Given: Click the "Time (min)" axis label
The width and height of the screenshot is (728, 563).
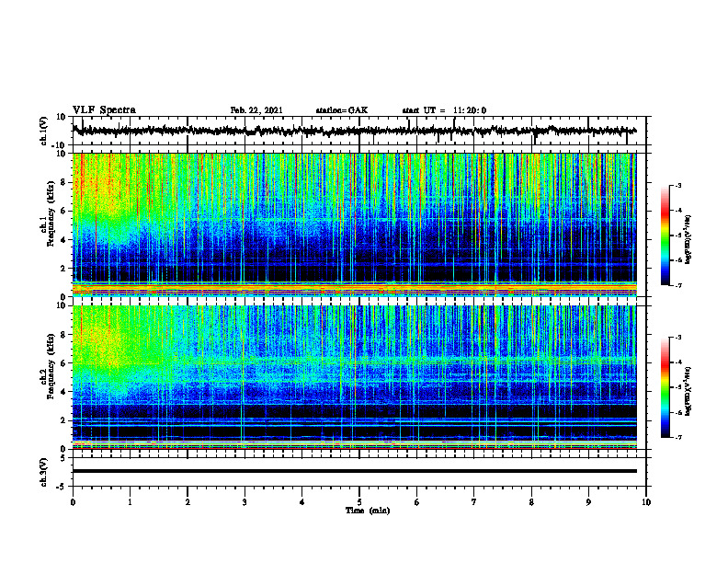Looking at the screenshot, I should pyautogui.click(x=368, y=511).
